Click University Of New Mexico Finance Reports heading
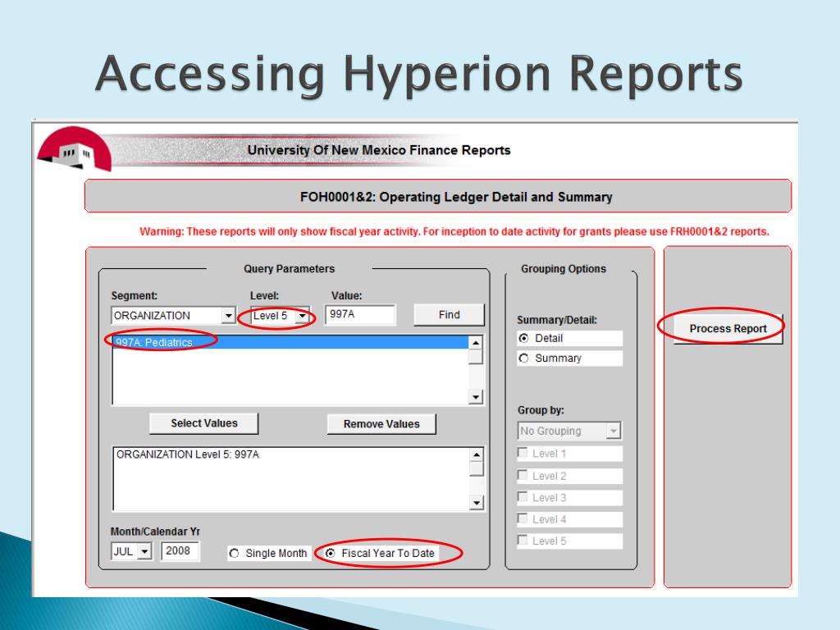 (x=379, y=150)
